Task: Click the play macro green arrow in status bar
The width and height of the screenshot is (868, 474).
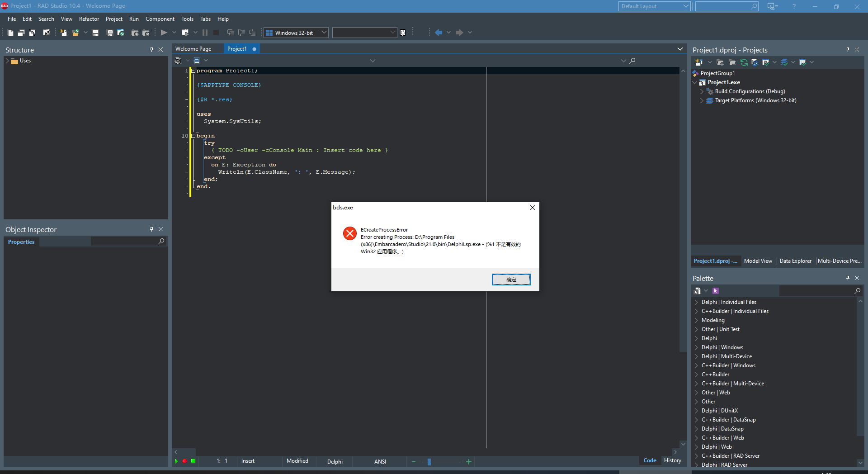Action: click(176, 461)
